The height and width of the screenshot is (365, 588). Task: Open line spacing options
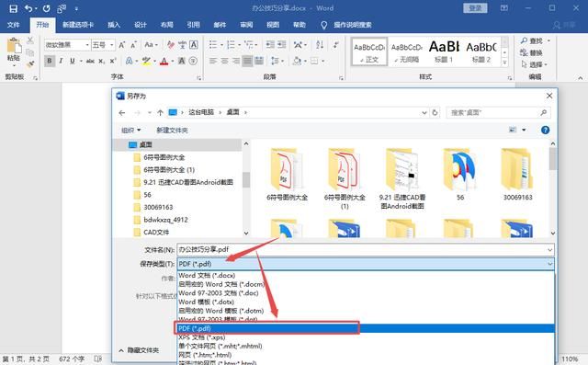(x=277, y=61)
